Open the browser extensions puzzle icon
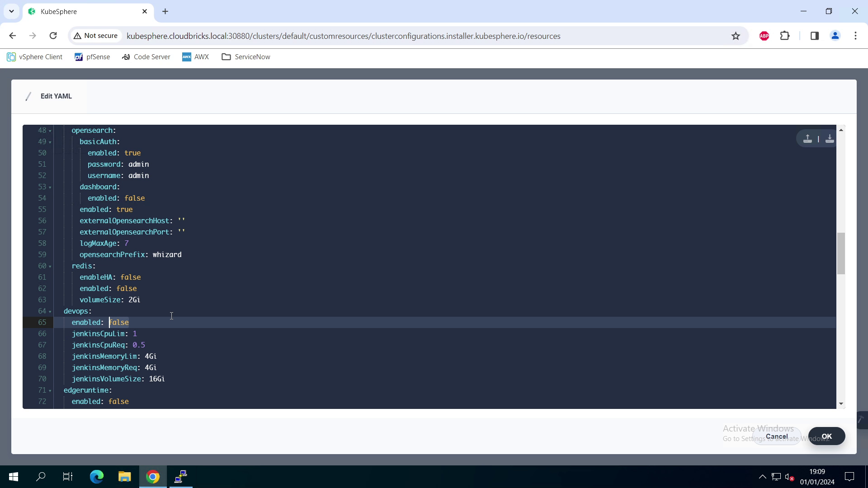Viewport: 868px width, 488px height. tap(785, 36)
